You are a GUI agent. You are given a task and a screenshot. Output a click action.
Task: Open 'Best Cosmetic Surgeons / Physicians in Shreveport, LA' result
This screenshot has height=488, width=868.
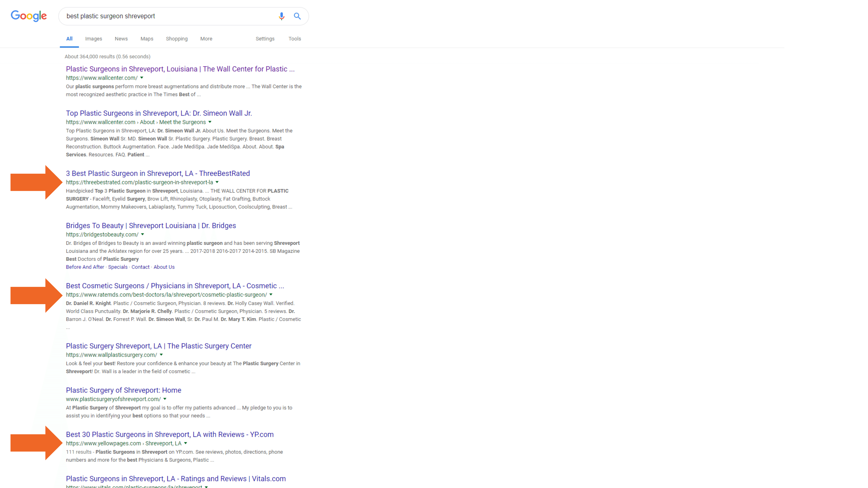click(x=175, y=286)
